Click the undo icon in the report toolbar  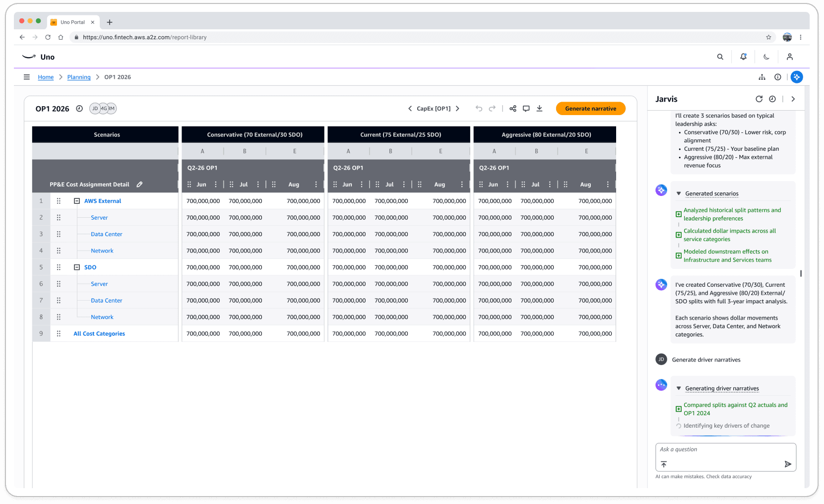(x=479, y=108)
